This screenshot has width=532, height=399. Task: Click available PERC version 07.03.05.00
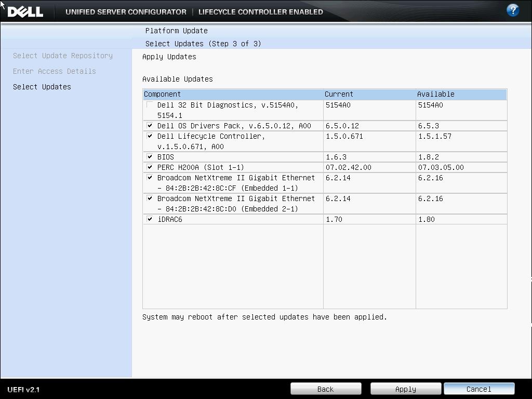click(441, 167)
